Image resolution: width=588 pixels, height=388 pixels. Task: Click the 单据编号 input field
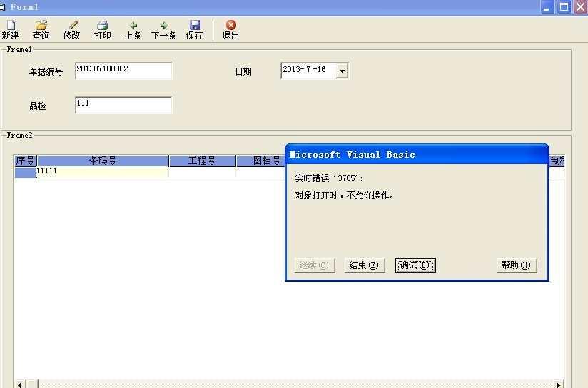[123, 71]
